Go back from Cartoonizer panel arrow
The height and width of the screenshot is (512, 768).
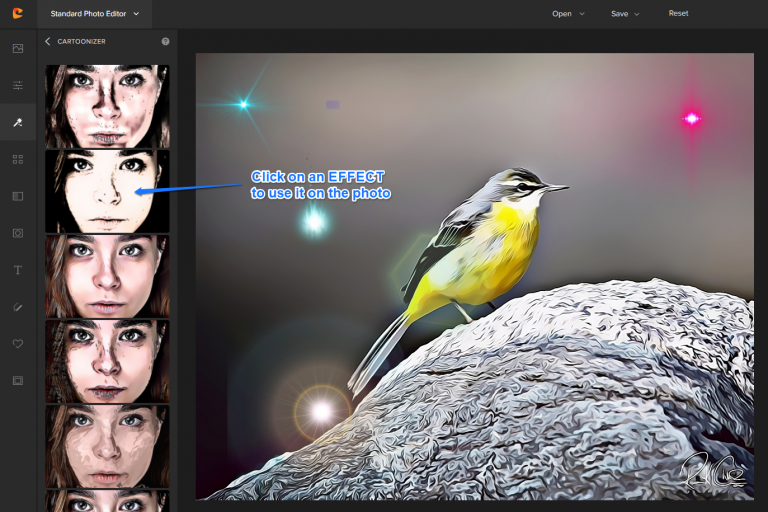(48, 41)
